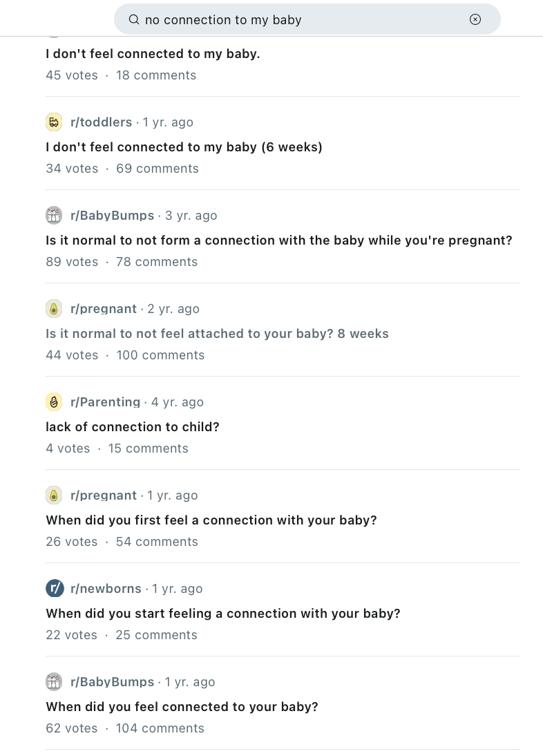Open 'lack of connection to child?' post
Image resolution: width=543 pixels, height=756 pixels.
point(133,426)
